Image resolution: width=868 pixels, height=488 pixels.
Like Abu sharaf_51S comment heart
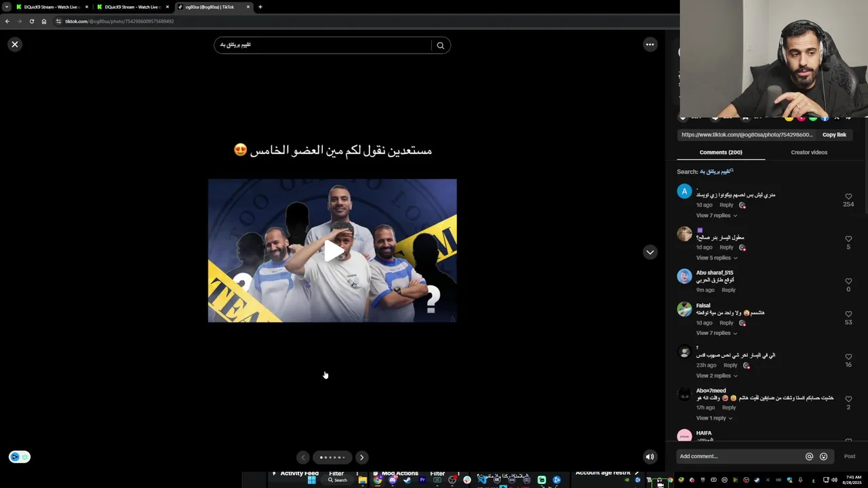point(848,281)
